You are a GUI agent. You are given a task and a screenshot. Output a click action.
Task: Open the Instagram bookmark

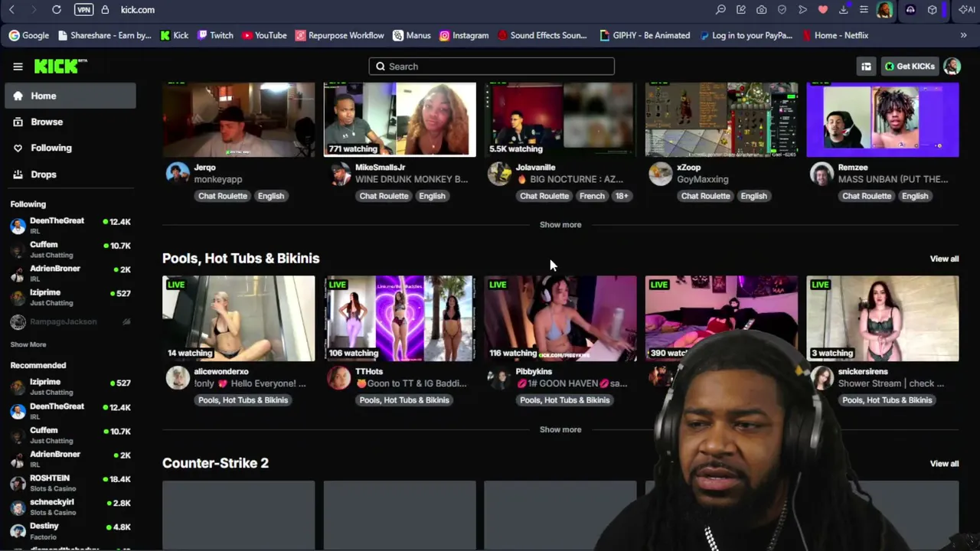(x=464, y=35)
